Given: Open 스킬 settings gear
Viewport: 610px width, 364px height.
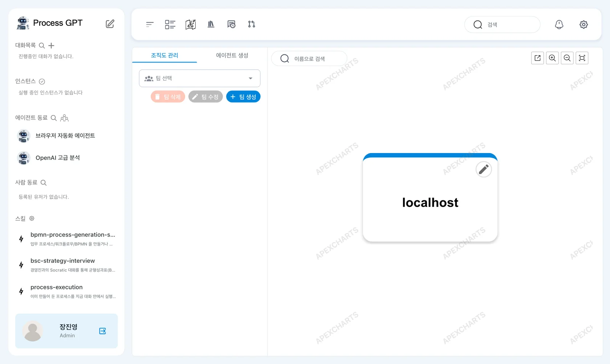Looking at the screenshot, I should coord(32,219).
